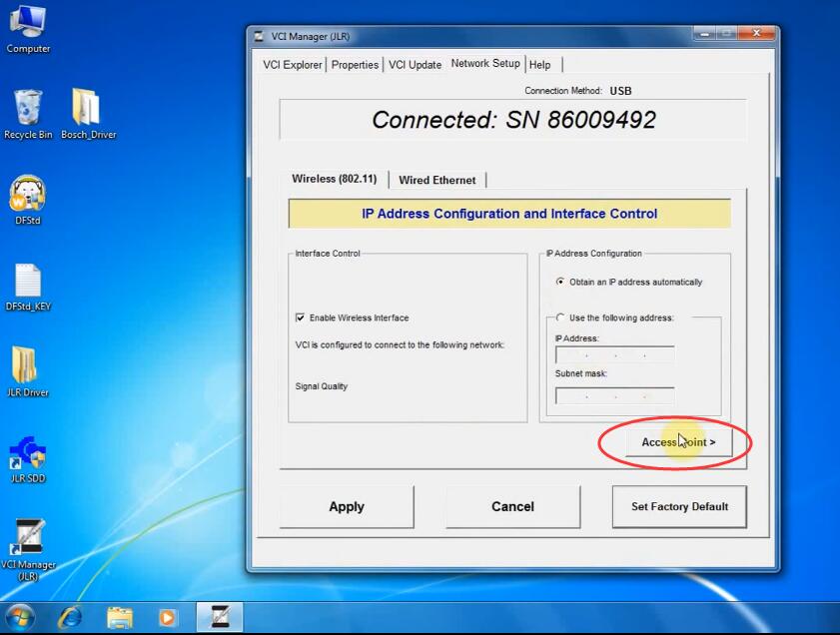Switch to the Properties tab
840x635 pixels.
click(355, 65)
